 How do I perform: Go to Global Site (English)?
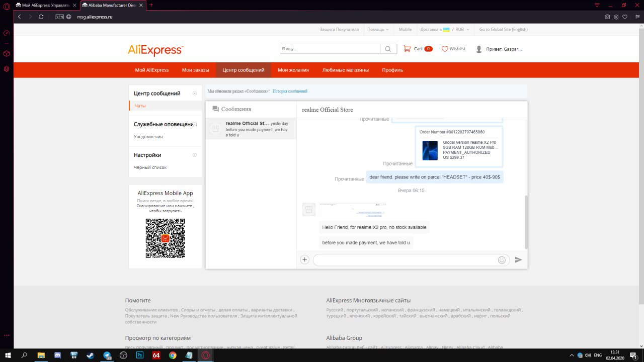(x=504, y=30)
